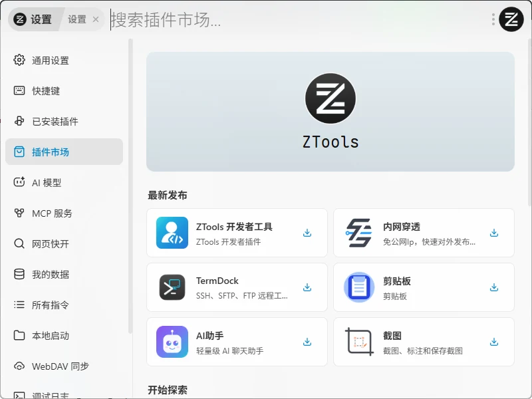Go to 已安装插件 installed plugins
Image resolution: width=532 pixels, height=399 pixels.
64,121
